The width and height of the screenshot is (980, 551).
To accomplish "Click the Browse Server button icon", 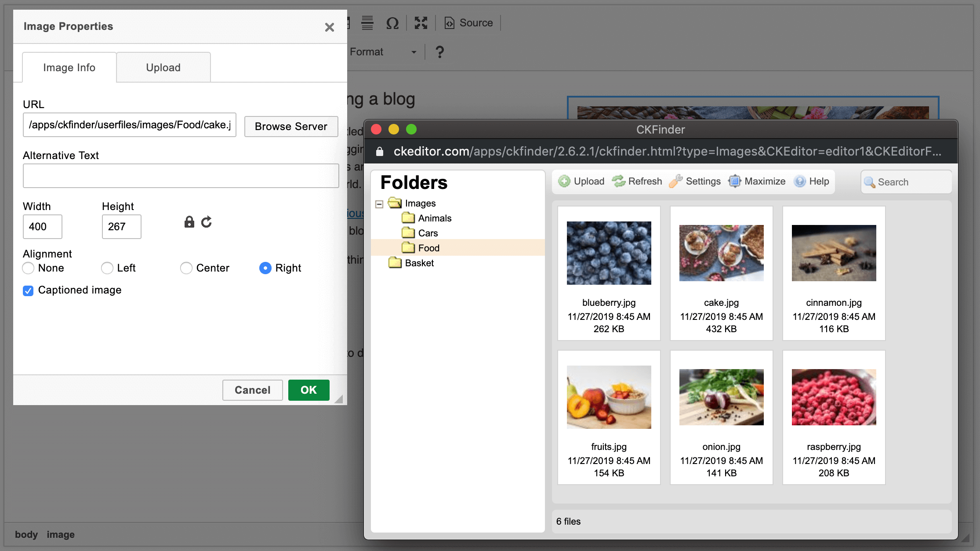I will pos(291,127).
